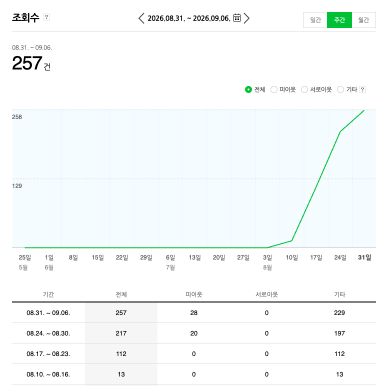Screen dimensions: 386x386
Task: Click the 13일 label on the chart axis
Action: [x=195, y=257]
